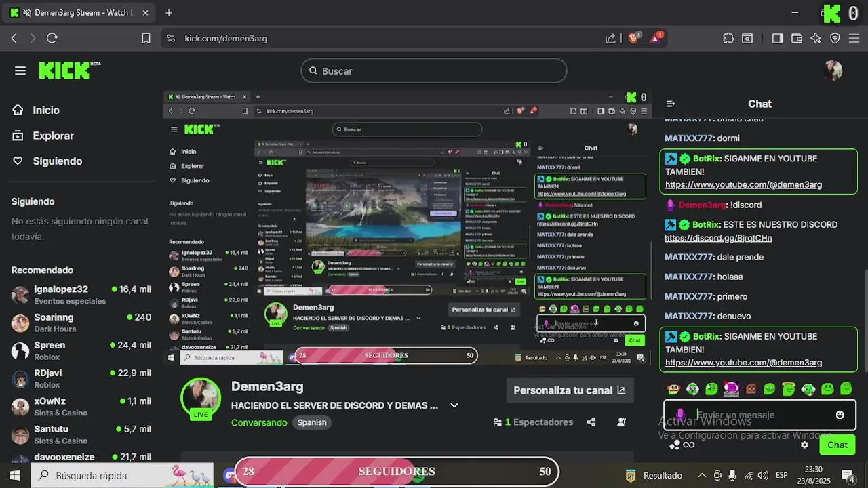Click the stream video player
Image resolution: width=868 pixels, height=488 pixels.
[407, 228]
